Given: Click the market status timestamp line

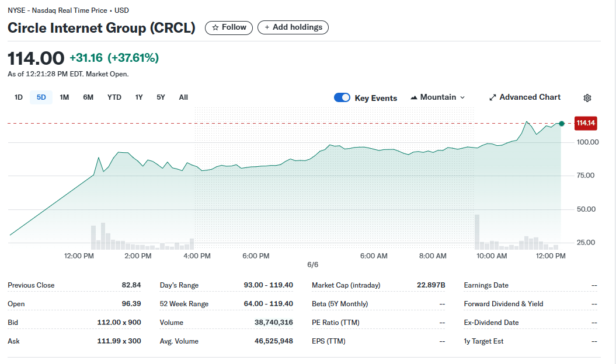Looking at the screenshot, I should point(68,74).
